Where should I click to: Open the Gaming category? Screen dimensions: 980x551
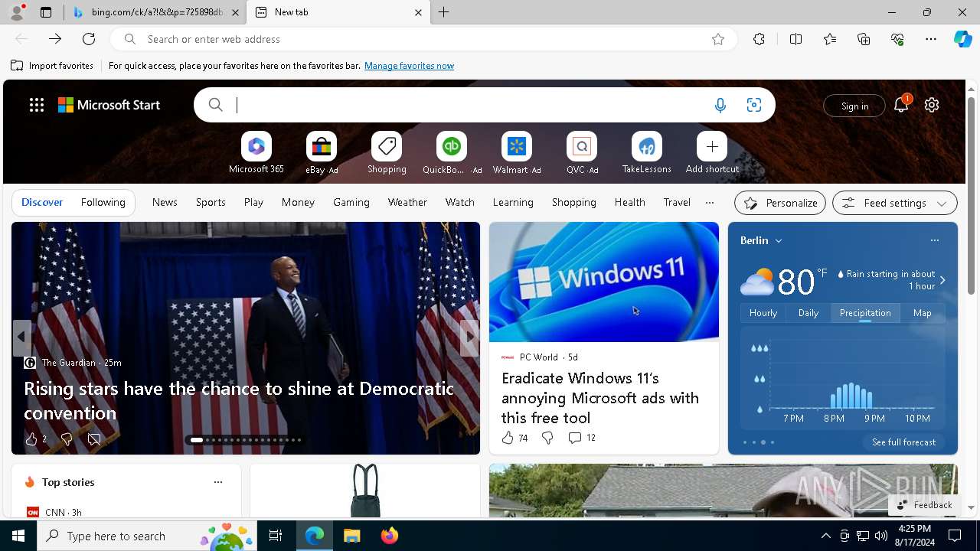(x=351, y=203)
